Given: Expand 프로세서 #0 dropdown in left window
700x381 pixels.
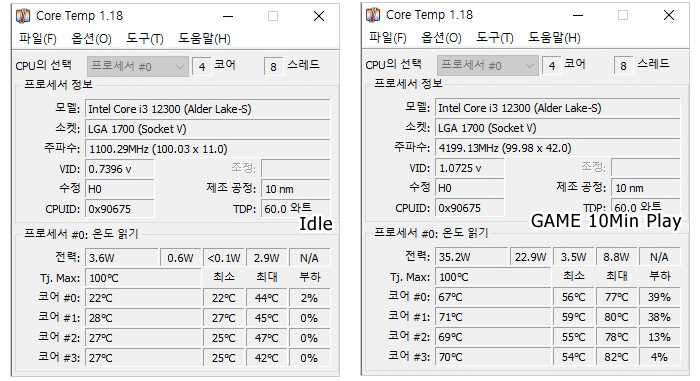Looking at the screenshot, I should [x=138, y=67].
